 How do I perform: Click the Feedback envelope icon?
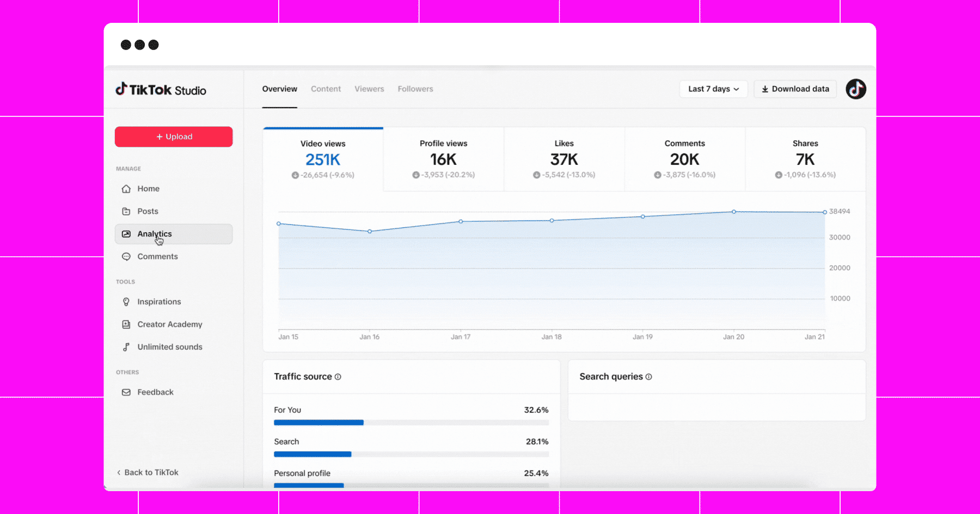click(126, 392)
